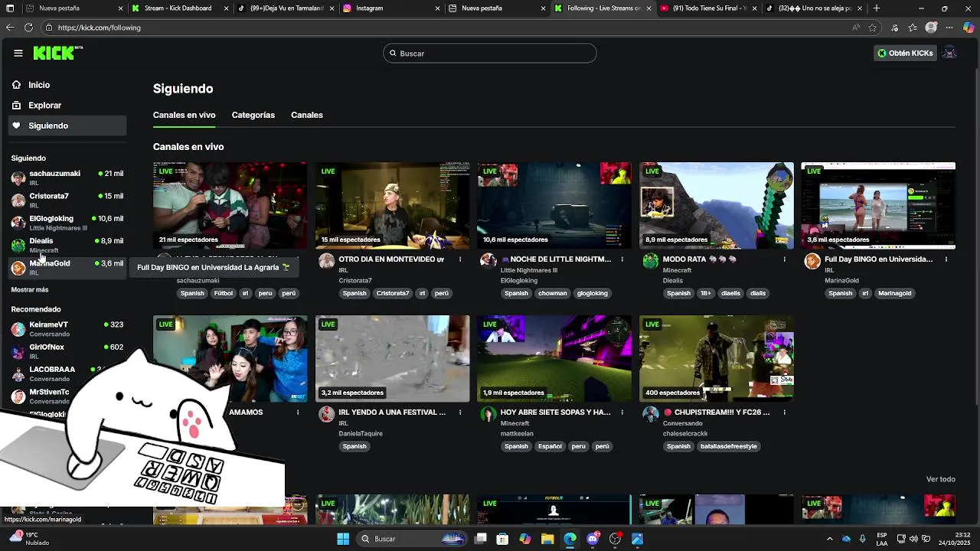980x551 pixels.
Task: Open Discord from the taskbar
Action: 593,539
